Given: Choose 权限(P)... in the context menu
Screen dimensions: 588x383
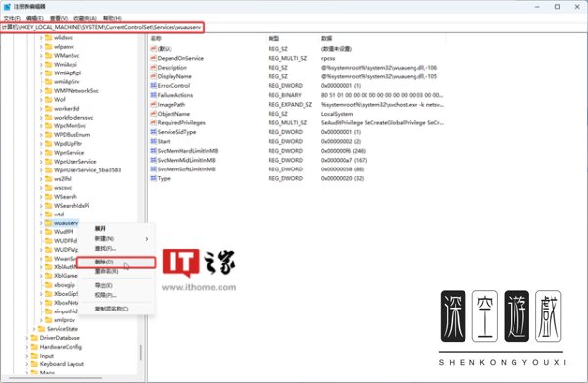Looking at the screenshot, I should pos(117,295).
